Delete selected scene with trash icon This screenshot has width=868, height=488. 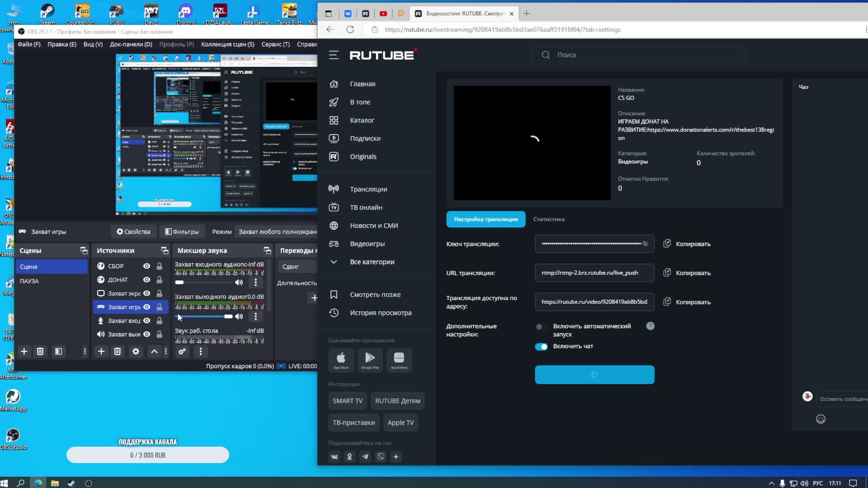tap(40, 352)
